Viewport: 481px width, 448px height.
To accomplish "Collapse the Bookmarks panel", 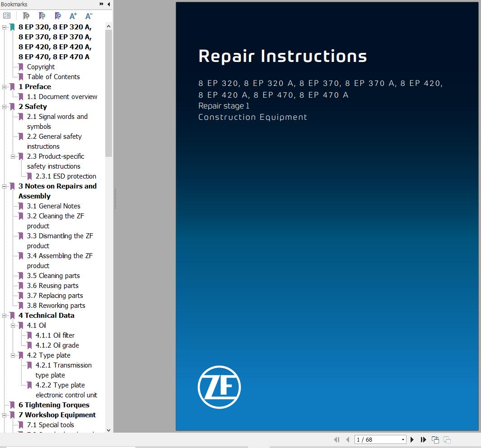I will (x=108, y=4).
